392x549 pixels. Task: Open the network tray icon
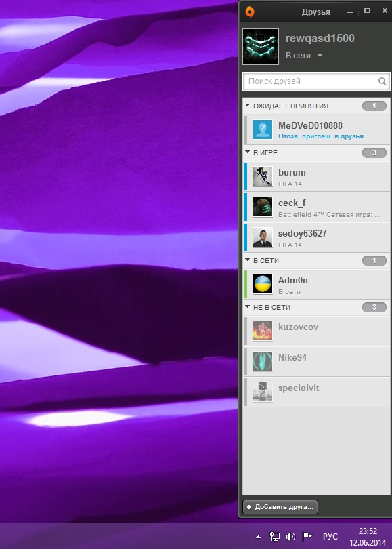(x=274, y=536)
